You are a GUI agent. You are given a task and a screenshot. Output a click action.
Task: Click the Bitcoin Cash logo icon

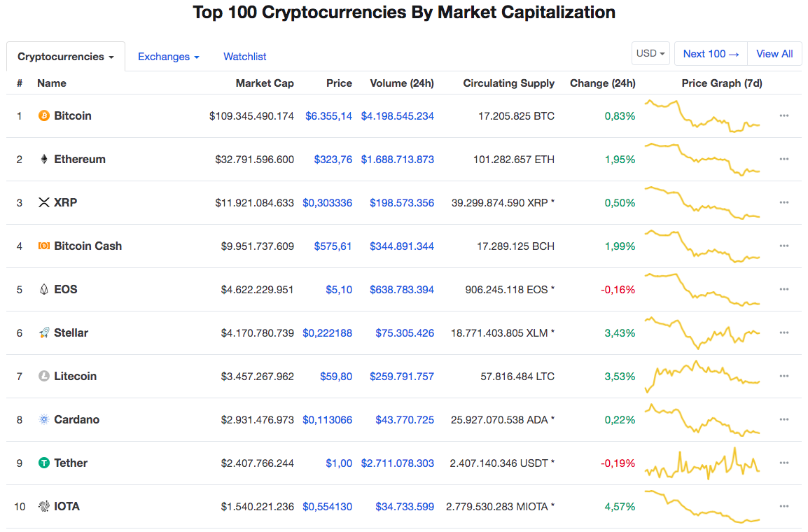click(44, 246)
